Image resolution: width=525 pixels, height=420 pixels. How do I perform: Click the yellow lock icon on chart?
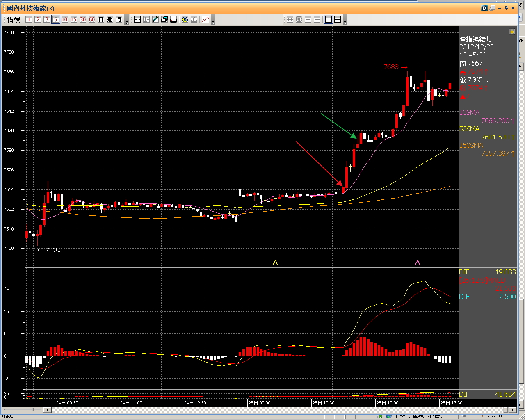point(511,32)
